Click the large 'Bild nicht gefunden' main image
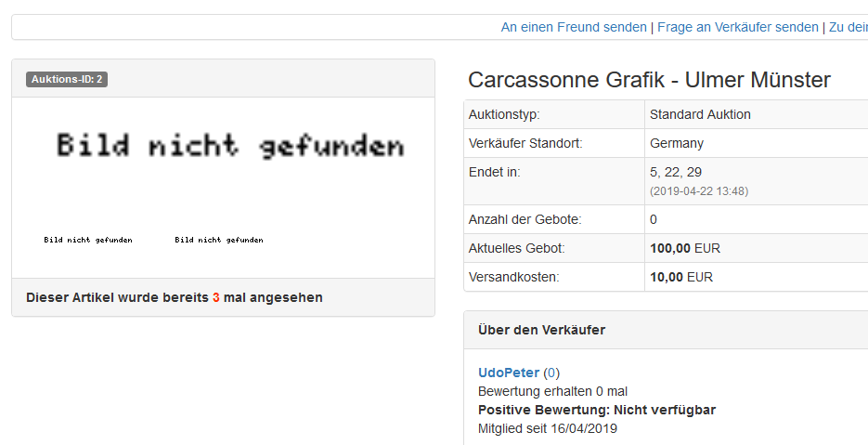The height and width of the screenshot is (445, 868). (x=230, y=146)
